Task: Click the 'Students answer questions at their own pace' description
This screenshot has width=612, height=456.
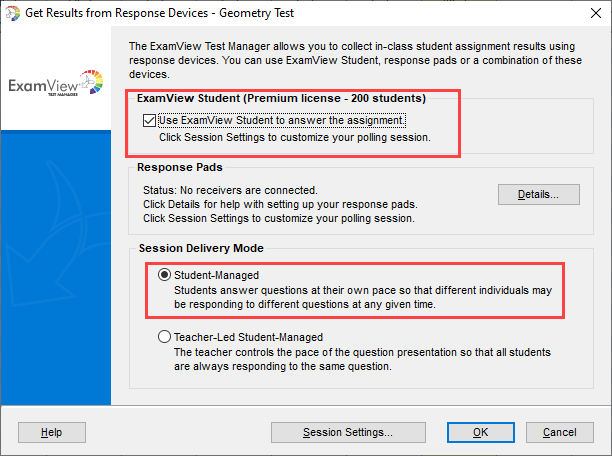Action: pos(363,297)
